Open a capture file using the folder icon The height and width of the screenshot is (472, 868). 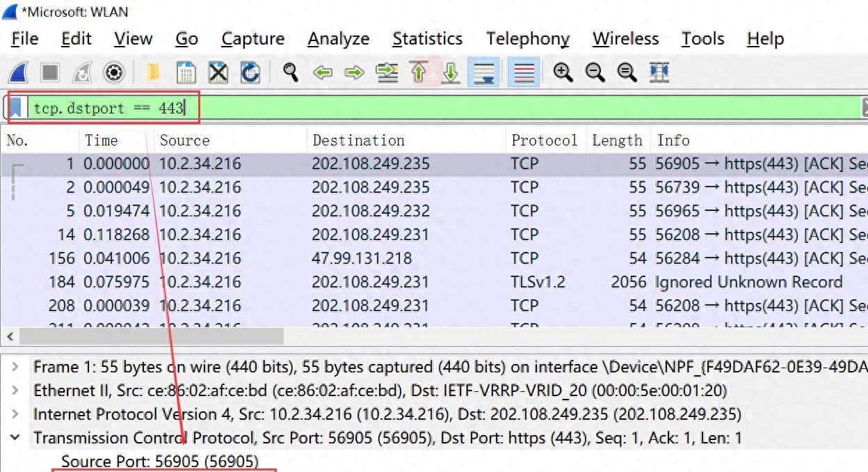tap(152, 72)
